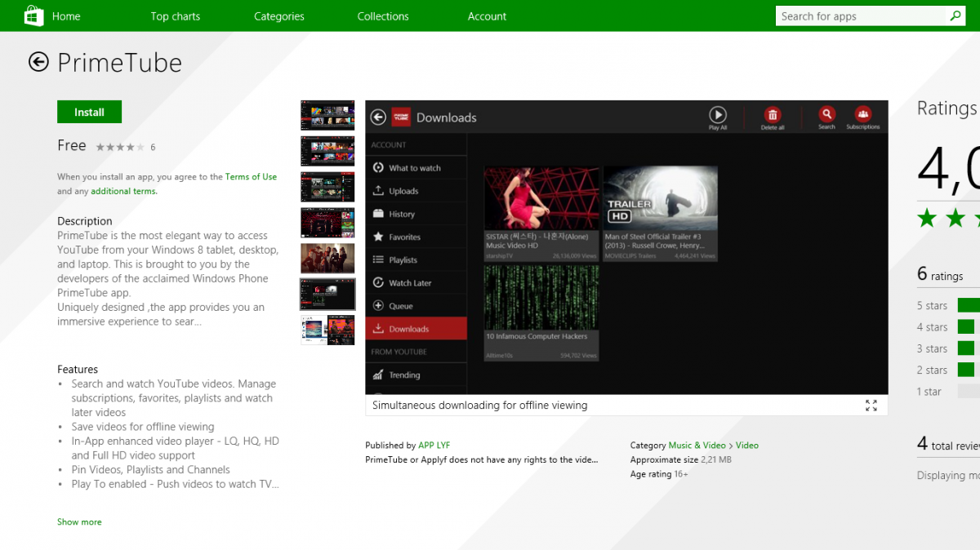The height and width of the screenshot is (550, 980).
Task: Click the Windows Store logo icon
Action: [x=33, y=16]
